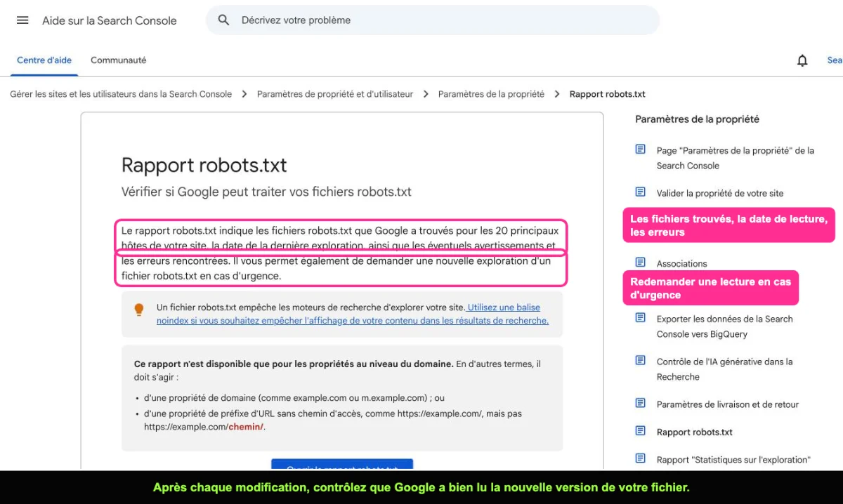Viewport: 843px width, 504px height.
Task: Click the bold text Ce rapport n'est disponible
Action: tap(294, 364)
